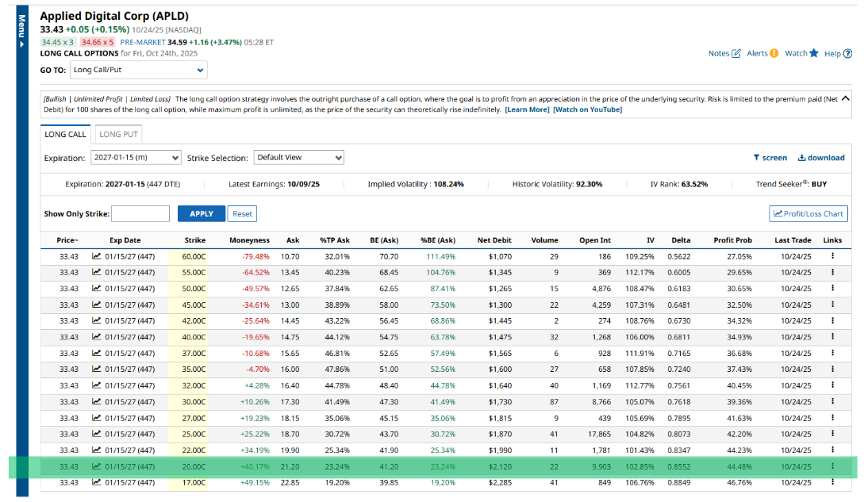Open the Help question mark icon

pyautogui.click(x=847, y=54)
